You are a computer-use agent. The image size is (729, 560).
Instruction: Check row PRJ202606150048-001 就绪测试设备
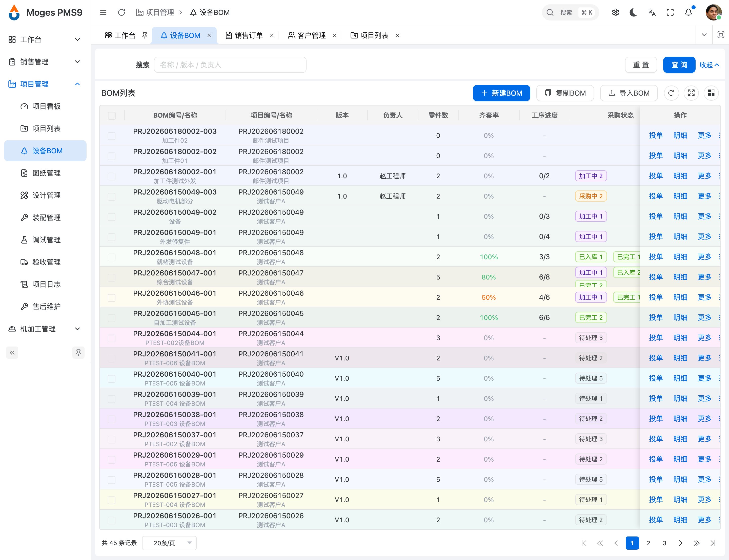pos(112,257)
